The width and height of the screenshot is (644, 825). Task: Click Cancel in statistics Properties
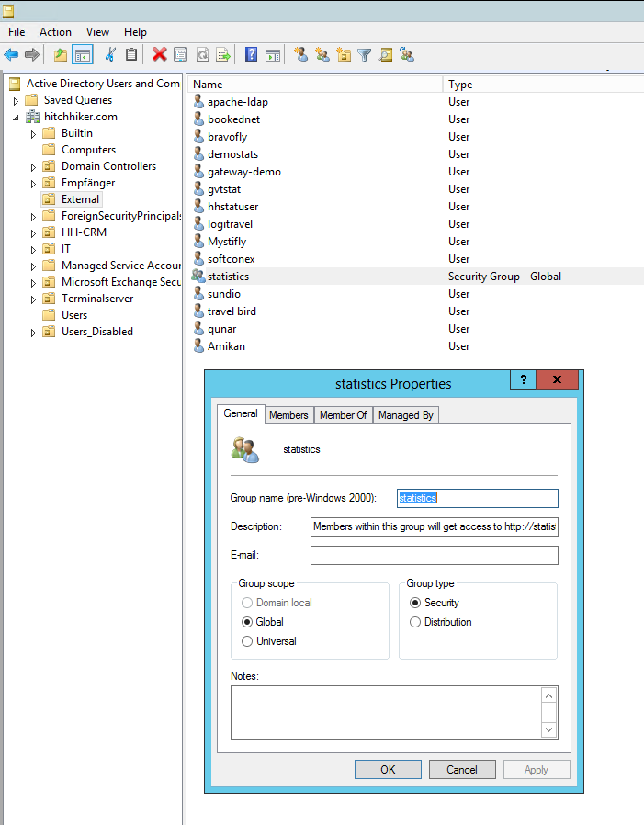pos(462,770)
